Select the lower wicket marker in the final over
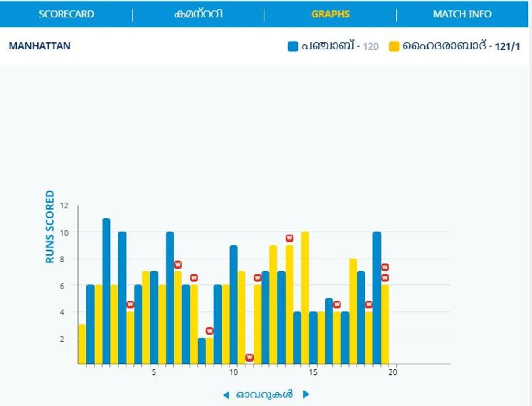 [385, 278]
